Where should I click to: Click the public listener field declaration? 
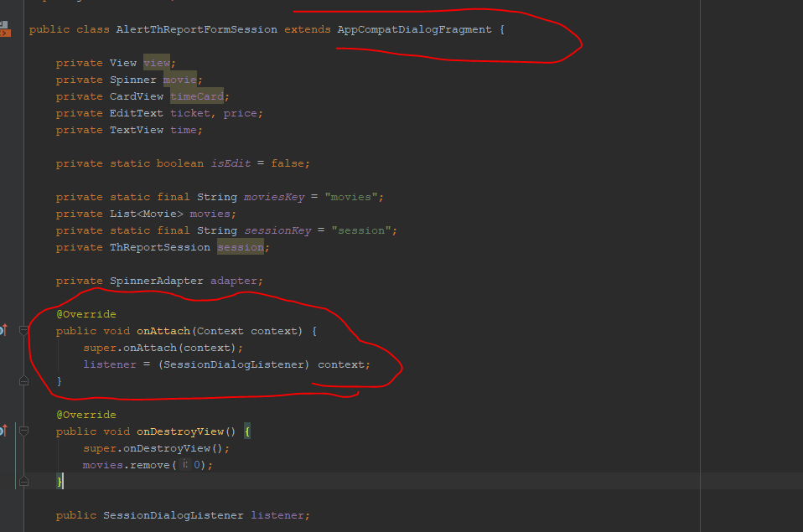(x=183, y=515)
